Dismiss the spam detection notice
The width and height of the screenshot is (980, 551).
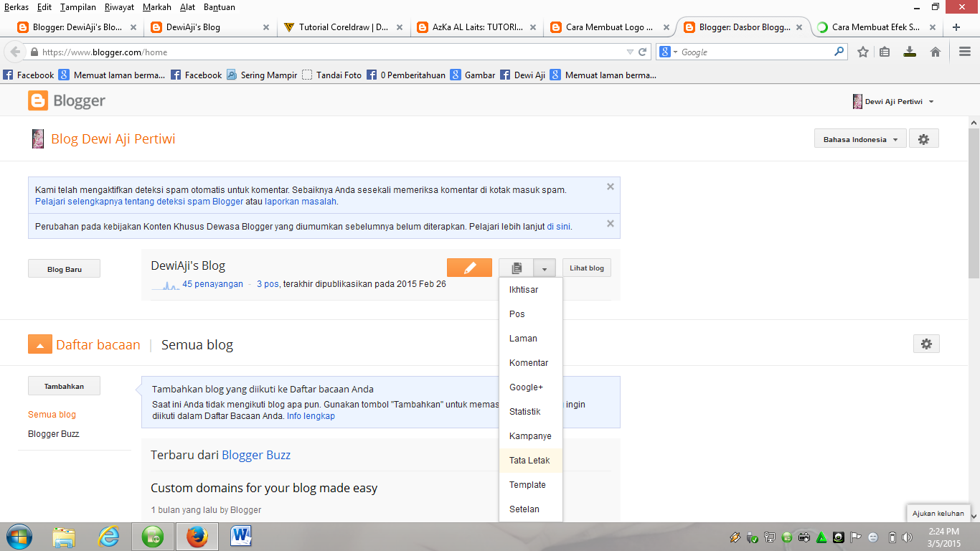(x=611, y=187)
